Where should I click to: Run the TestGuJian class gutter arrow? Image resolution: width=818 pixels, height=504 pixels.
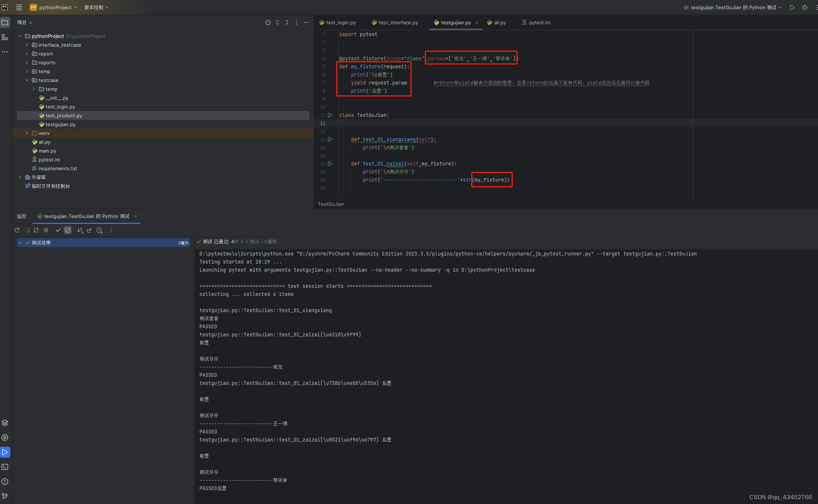pyautogui.click(x=330, y=115)
